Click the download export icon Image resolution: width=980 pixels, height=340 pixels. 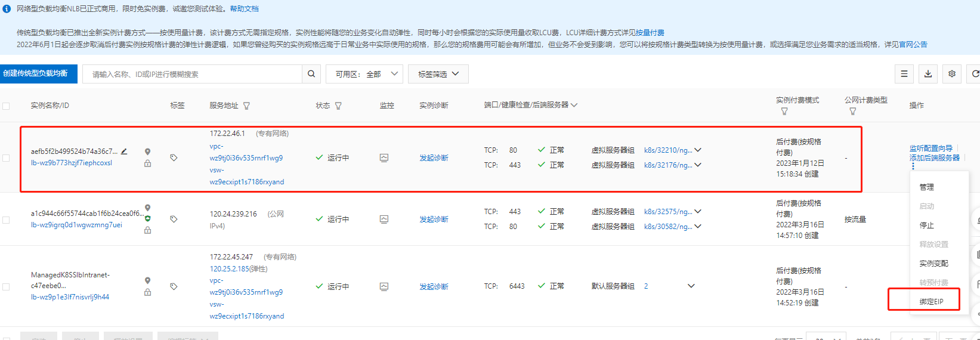point(928,74)
